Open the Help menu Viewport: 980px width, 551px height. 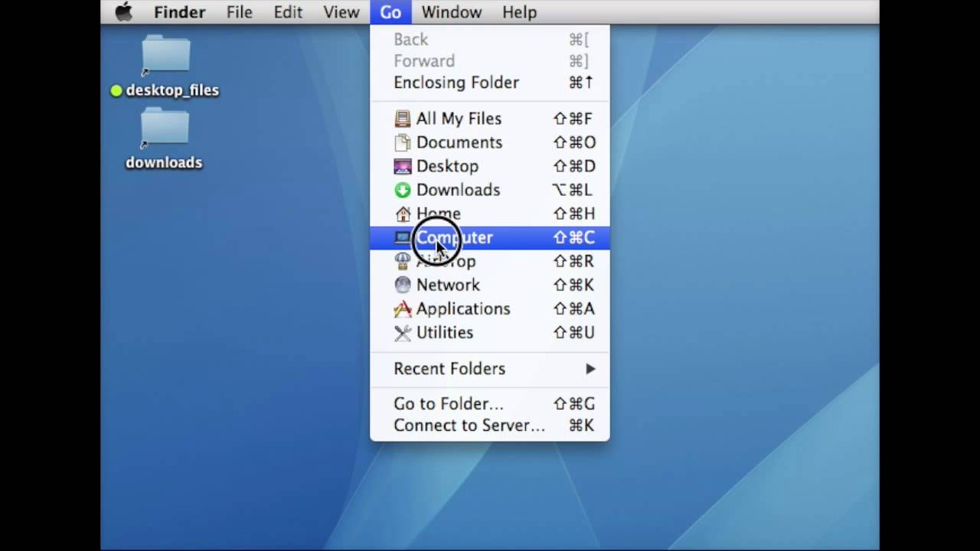pos(519,12)
